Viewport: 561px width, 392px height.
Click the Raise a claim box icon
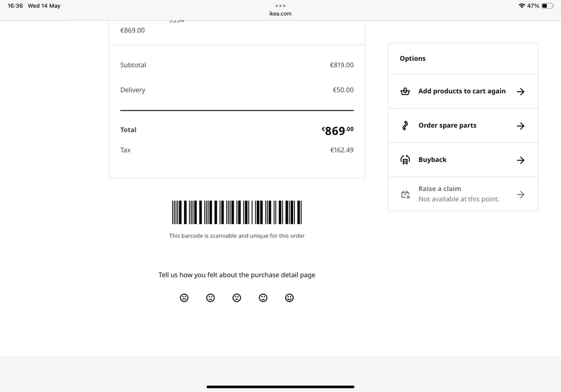[405, 194]
